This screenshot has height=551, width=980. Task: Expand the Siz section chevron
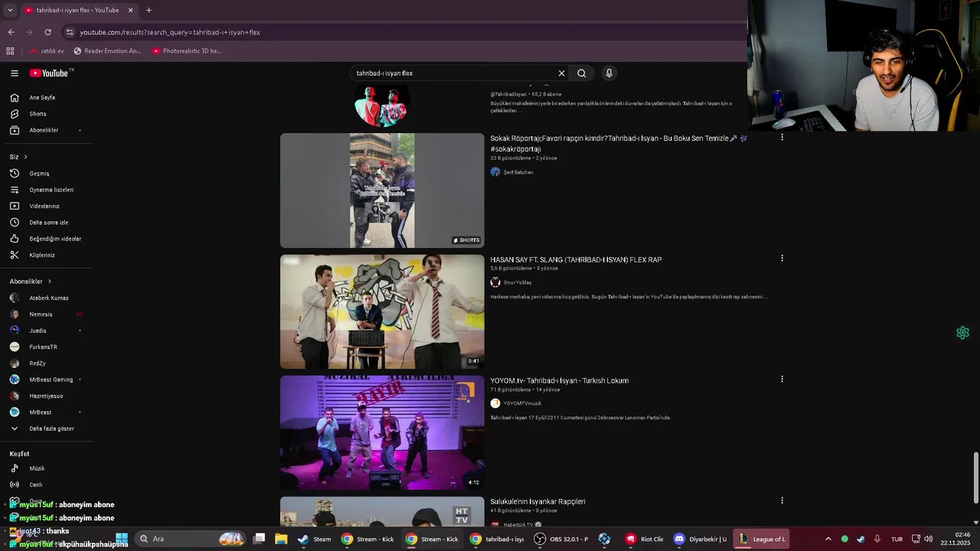25,157
